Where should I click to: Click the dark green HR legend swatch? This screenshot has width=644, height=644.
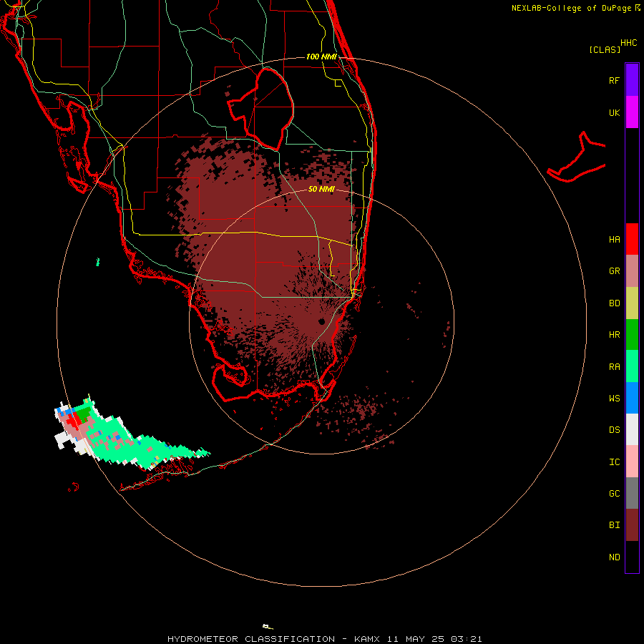click(632, 334)
